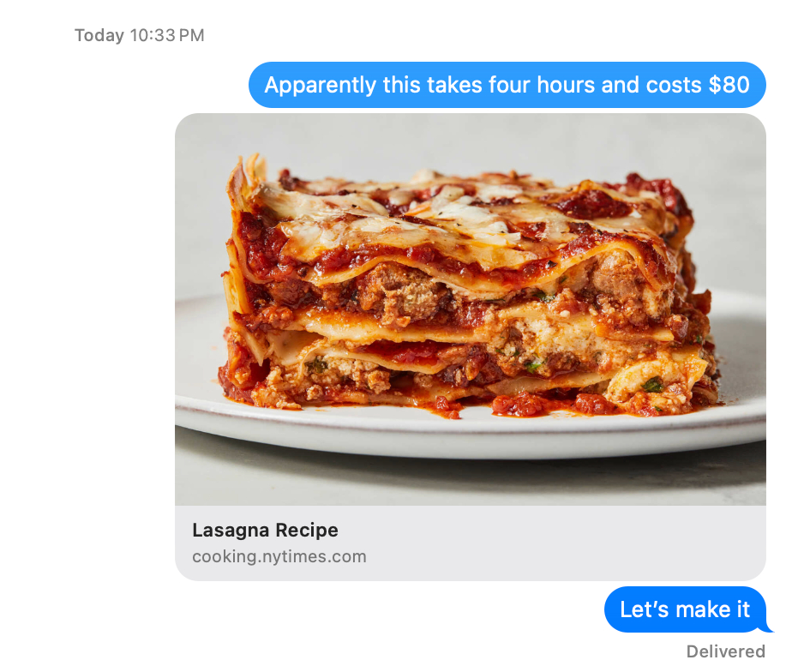Open the cooking.nytimes.com domain link

point(279,556)
